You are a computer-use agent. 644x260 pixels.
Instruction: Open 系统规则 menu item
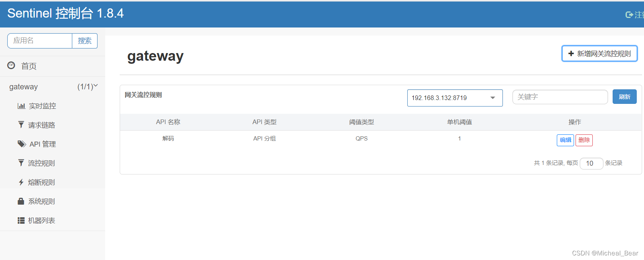pyautogui.click(x=41, y=201)
